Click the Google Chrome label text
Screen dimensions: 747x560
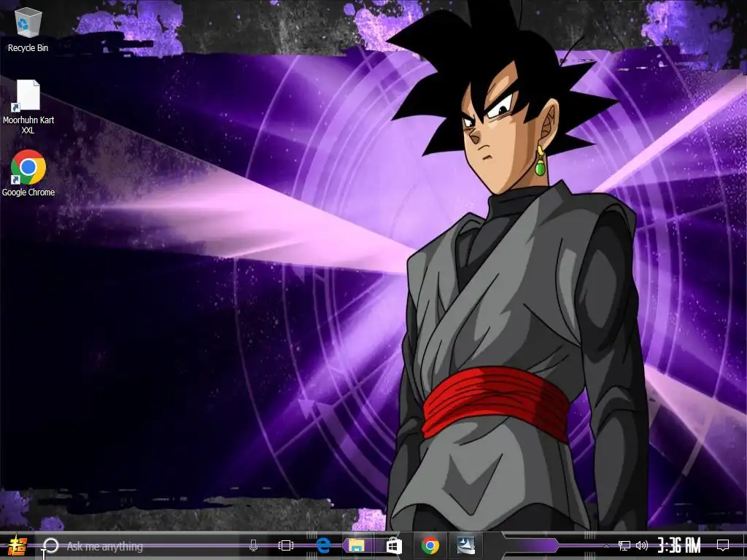pos(28,192)
